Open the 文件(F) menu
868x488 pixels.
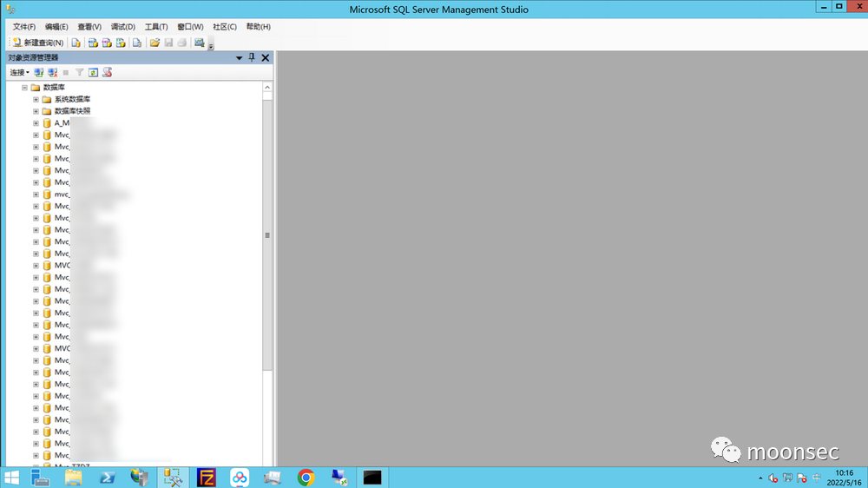24,27
